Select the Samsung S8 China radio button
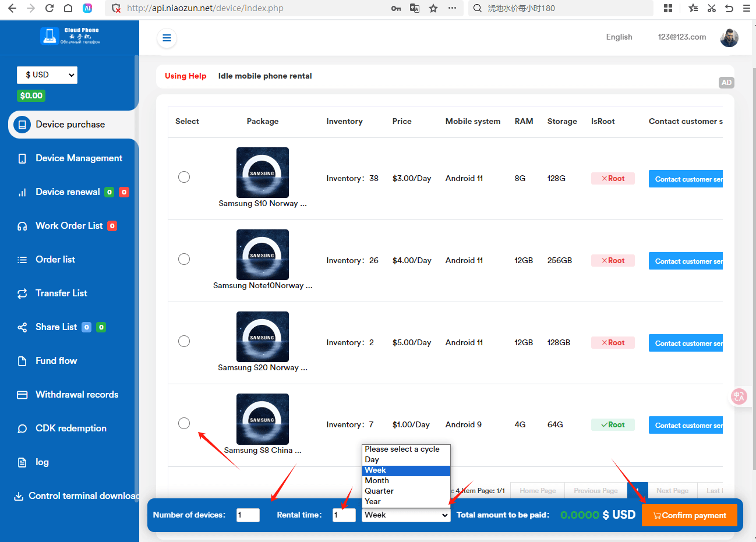Viewport: 756px width, 542px height. (184, 423)
